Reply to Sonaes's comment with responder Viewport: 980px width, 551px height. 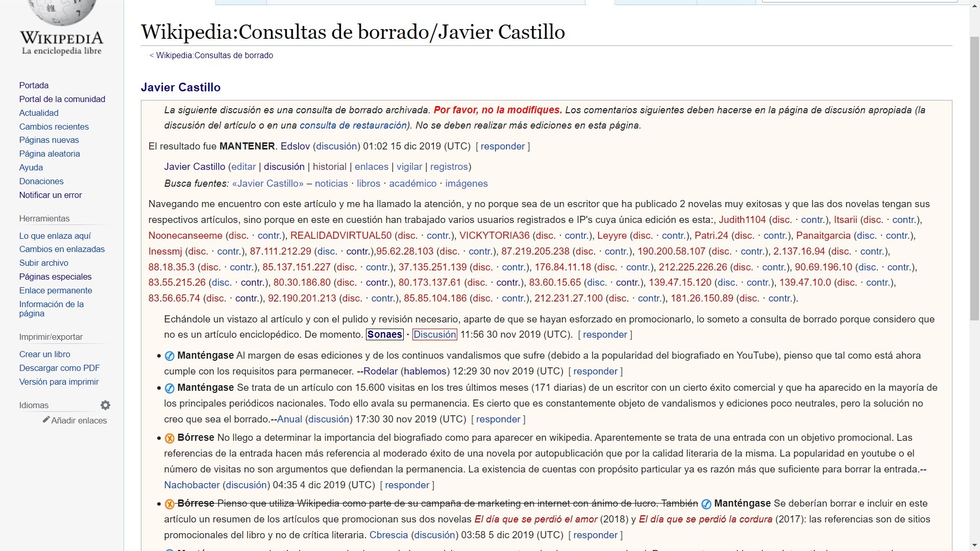click(x=605, y=335)
